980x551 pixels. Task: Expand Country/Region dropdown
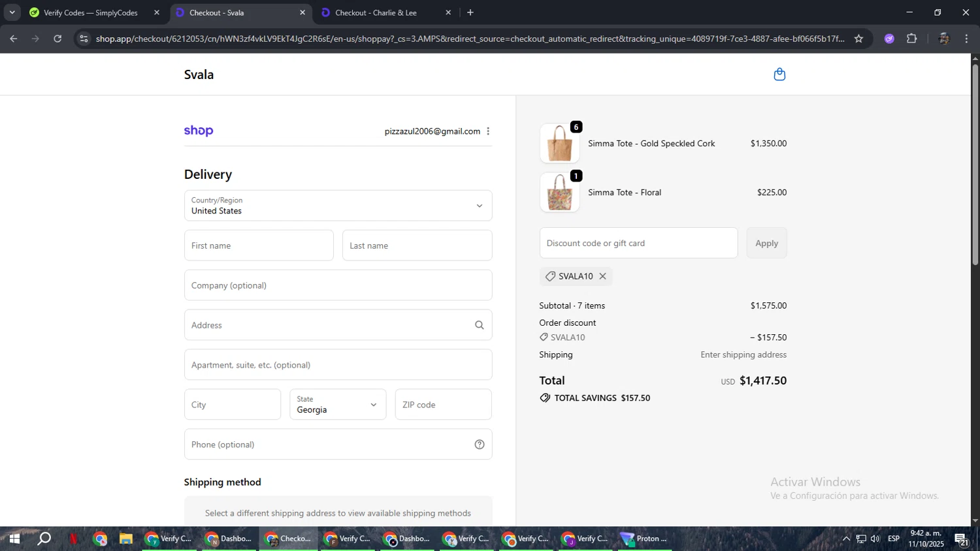pyautogui.click(x=338, y=206)
